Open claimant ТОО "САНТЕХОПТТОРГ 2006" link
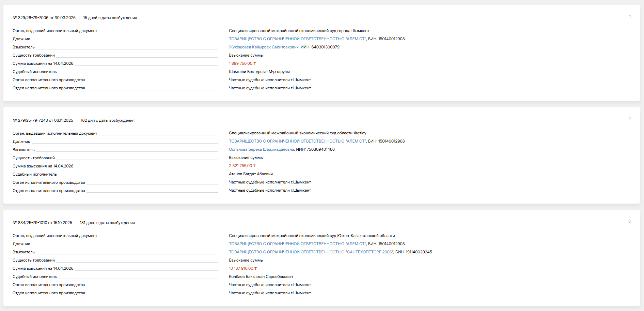The width and height of the screenshot is (644, 311). point(311,252)
